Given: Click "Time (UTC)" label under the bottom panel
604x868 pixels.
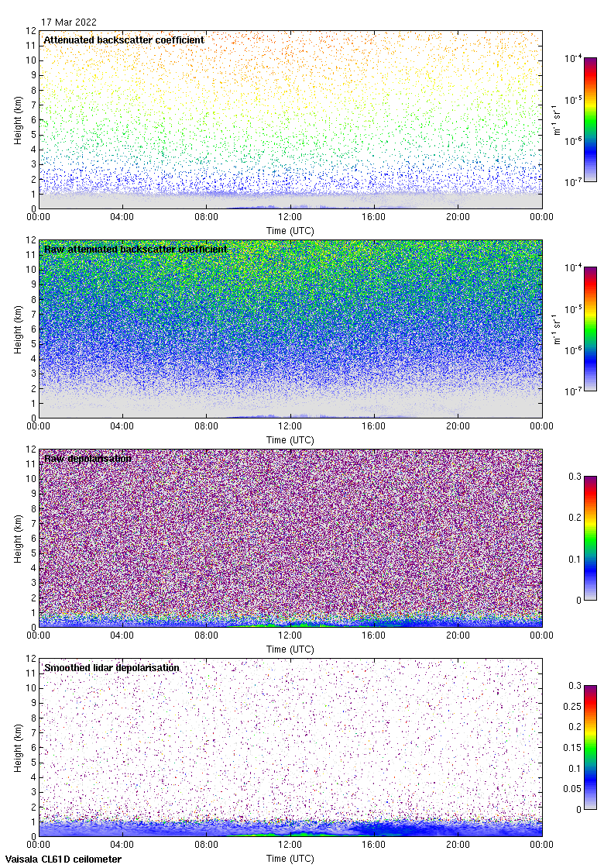Looking at the screenshot, I should coord(290,859).
